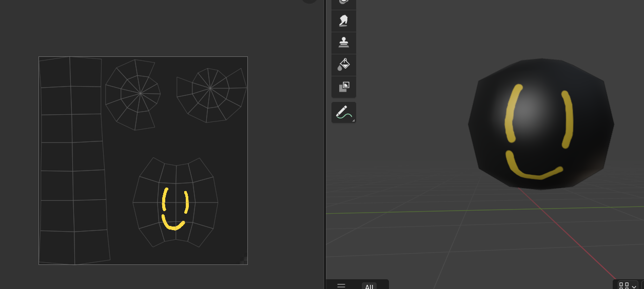This screenshot has height=289, width=644.
Task: Select the Soften tool at toolbar top
Action: [x=344, y=3]
